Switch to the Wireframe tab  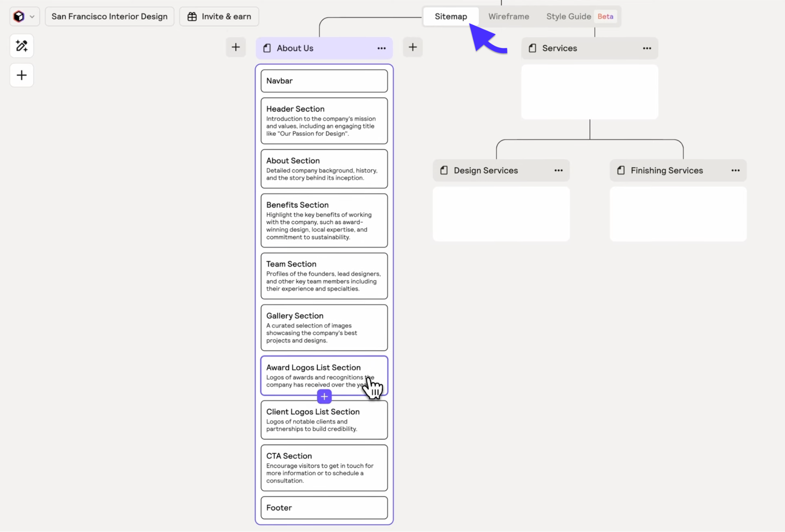point(509,16)
